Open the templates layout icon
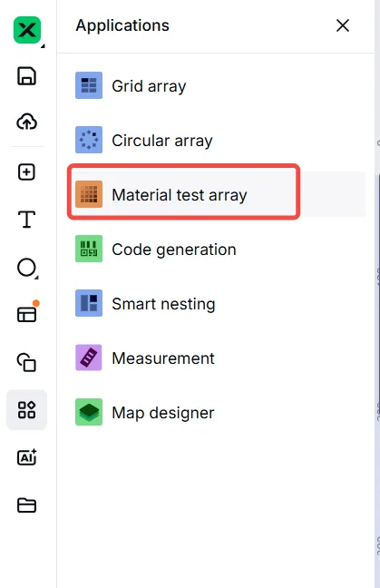Image resolution: width=380 pixels, height=588 pixels. point(27,312)
